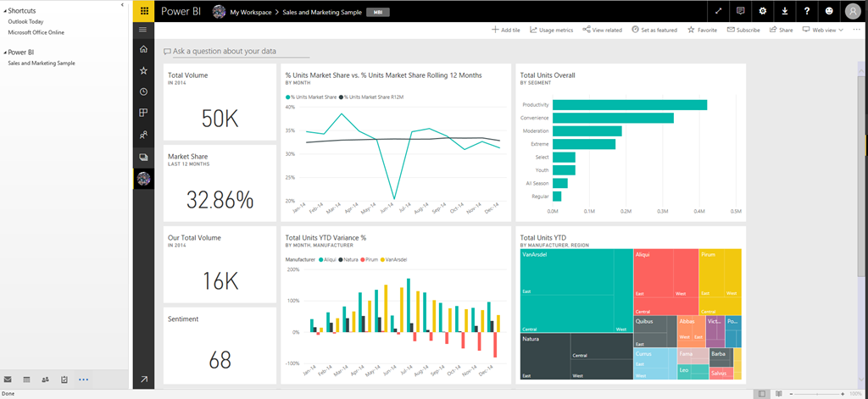Screen dimensions: 868x399
Task: Mark dashboard as Favorite
Action: (x=702, y=30)
